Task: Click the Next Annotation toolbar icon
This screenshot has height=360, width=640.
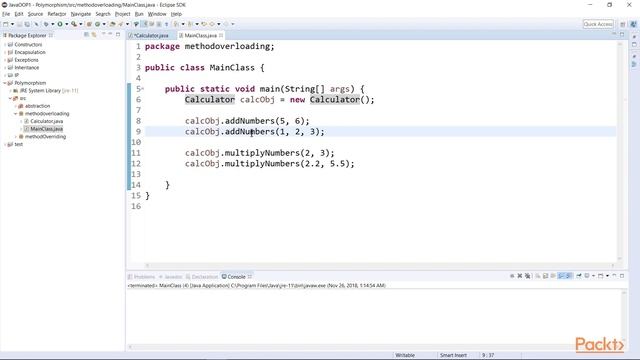Action: coord(176,24)
